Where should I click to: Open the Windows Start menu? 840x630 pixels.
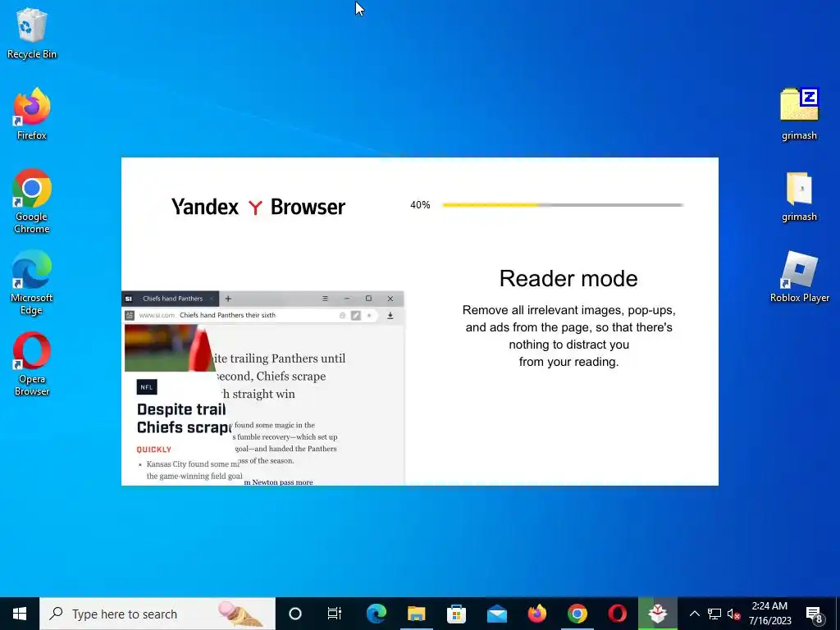coord(20,614)
